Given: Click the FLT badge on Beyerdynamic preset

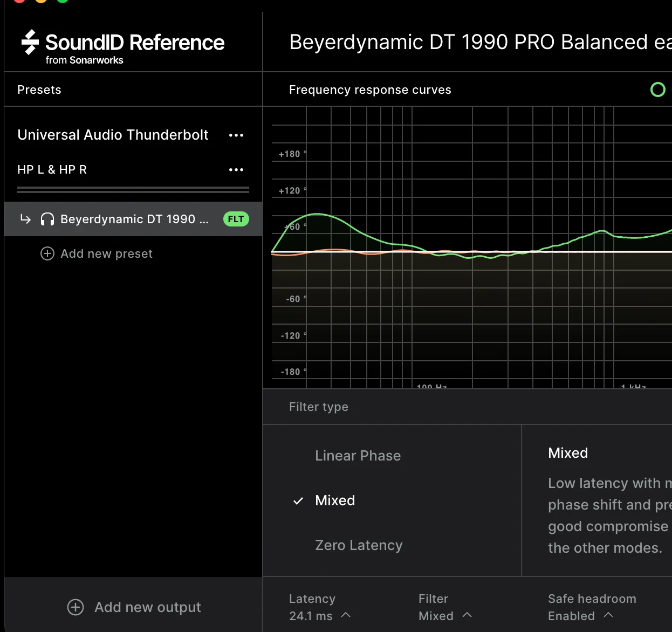Looking at the screenshot, I should click(236, 219).
